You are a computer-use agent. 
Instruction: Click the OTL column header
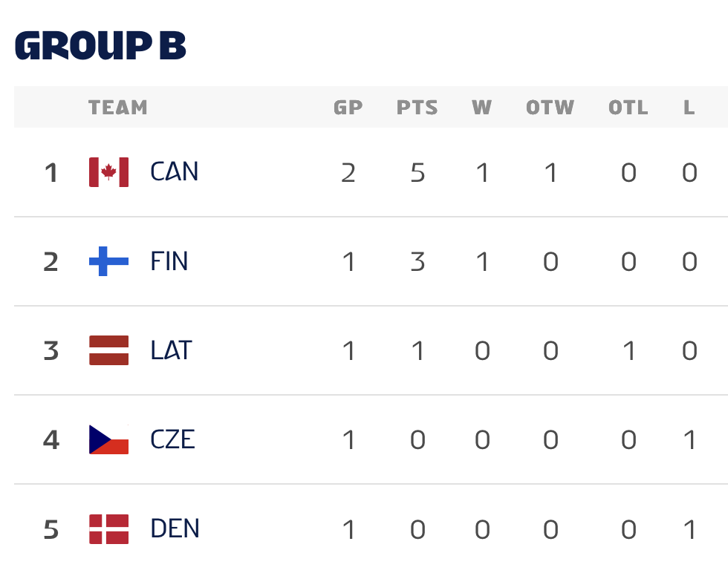click(x=628, y=108)
